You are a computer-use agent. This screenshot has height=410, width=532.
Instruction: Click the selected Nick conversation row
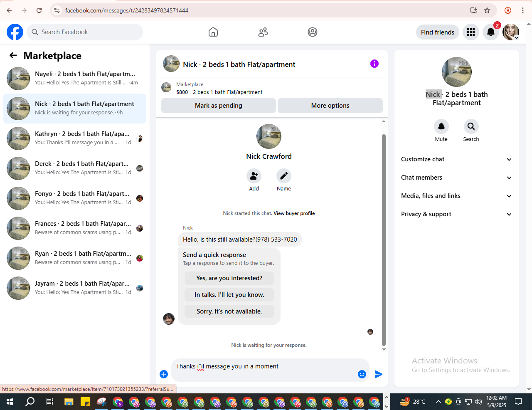coord(75,109)
